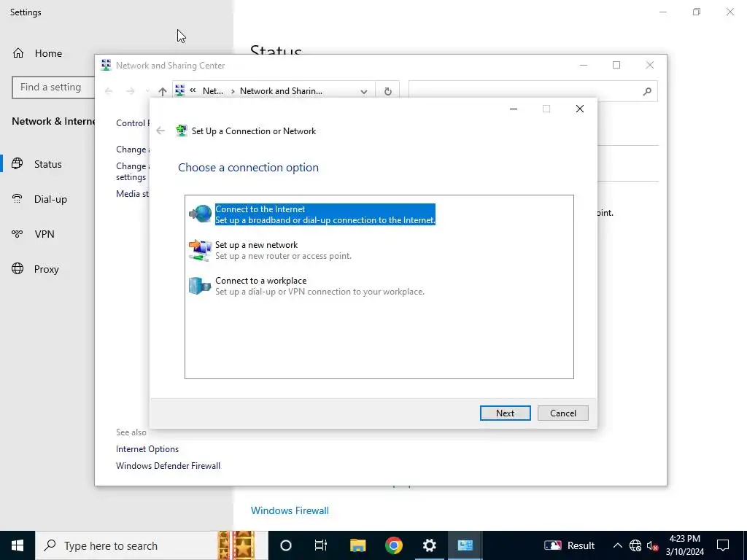Open Windows Defender Firewall link
This screenshot has width=747, height=560.
click(169, 466)
